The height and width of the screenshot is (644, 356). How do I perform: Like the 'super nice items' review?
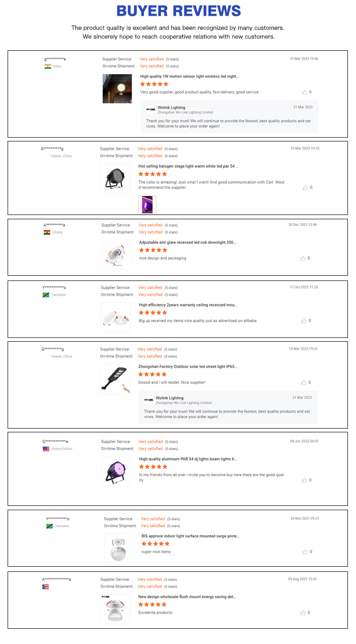pos(305,552)
